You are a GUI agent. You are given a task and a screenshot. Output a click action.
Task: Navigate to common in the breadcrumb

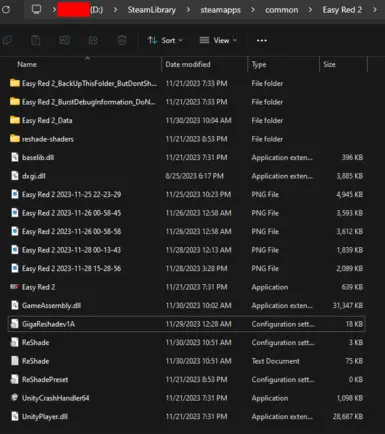coord(282,10)
